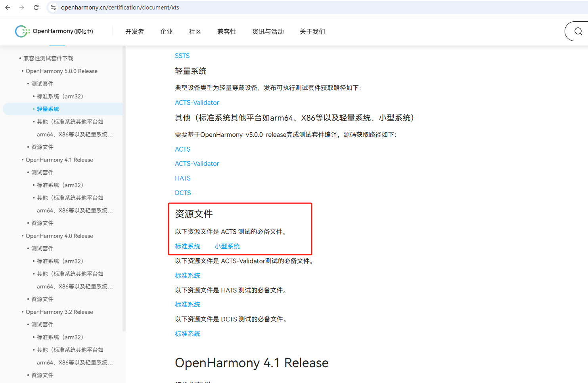Viewport: 588px width, 383px height.
Task: Click the address bar URL field
Action: (x=317, y=8)
